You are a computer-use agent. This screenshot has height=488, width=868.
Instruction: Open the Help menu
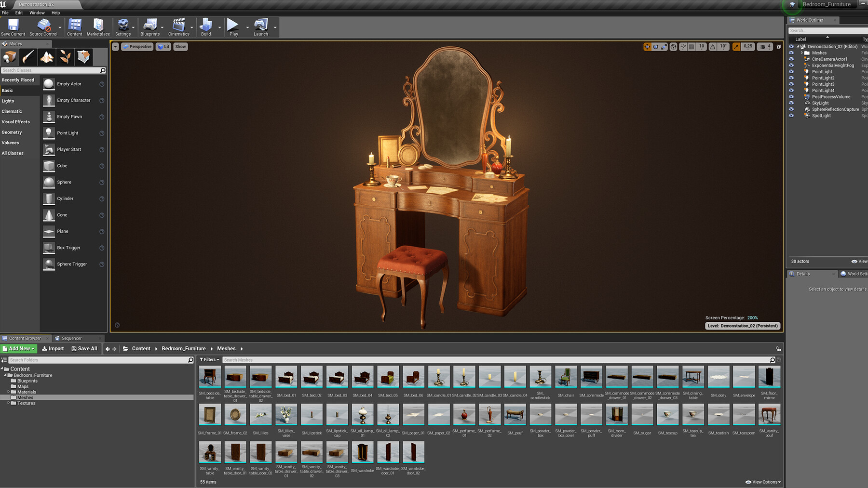click(56, 13)
